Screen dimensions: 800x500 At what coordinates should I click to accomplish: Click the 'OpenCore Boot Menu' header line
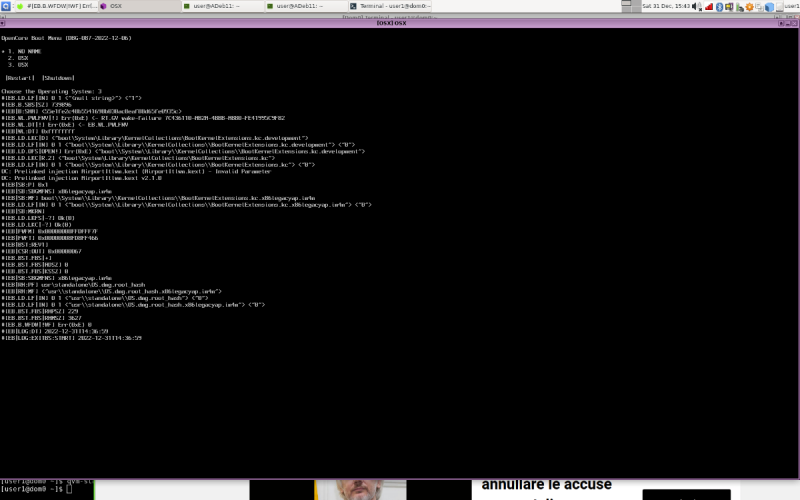(x=66, y=38)
